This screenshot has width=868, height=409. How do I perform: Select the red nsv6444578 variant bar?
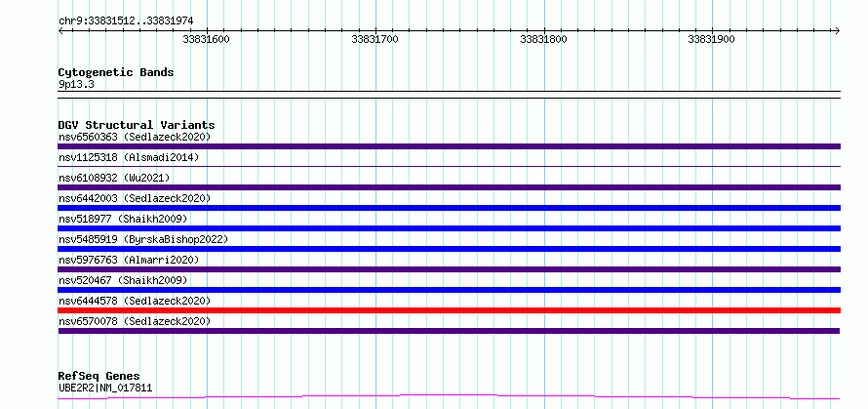pyautogui.click(x=449, y=310)
